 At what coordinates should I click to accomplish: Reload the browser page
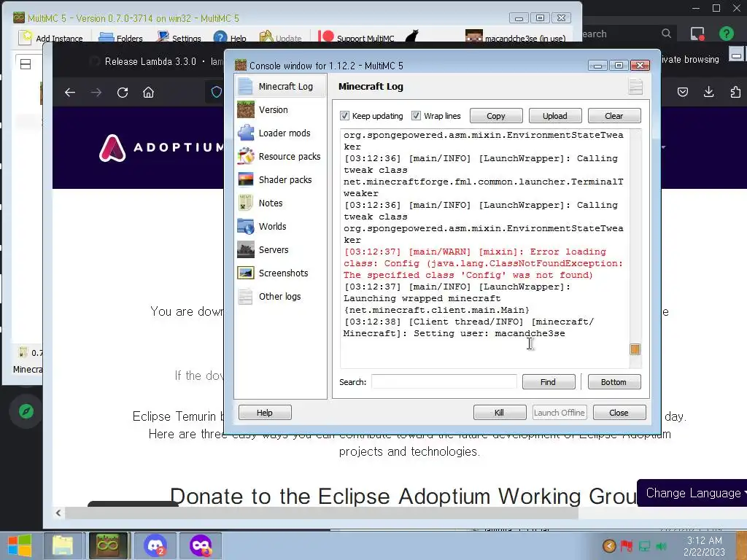pos(123,93)
